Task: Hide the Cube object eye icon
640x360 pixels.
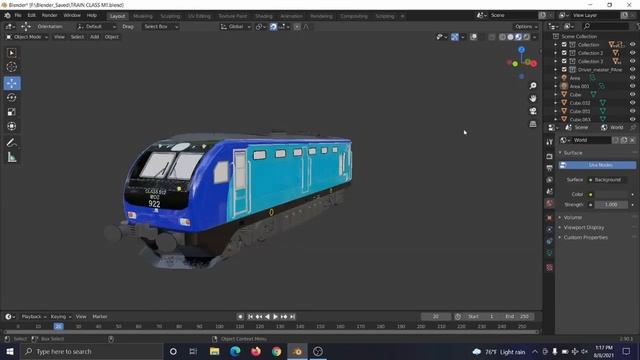Action: pos(632,94)
